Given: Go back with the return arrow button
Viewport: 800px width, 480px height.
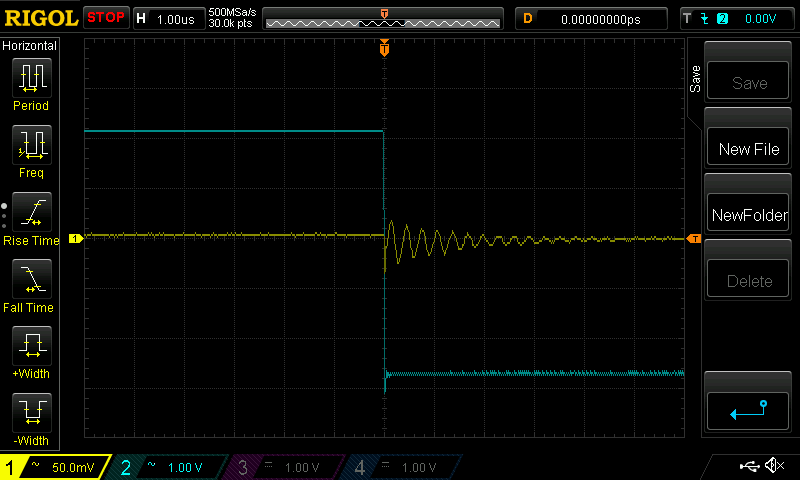Looking at the screenshot, I should (748, 411).
